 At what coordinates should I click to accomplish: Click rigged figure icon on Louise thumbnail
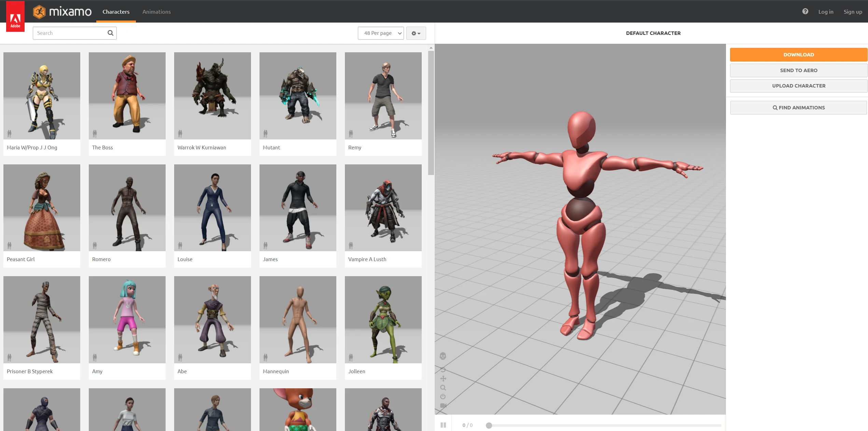(x=180, y=245)
